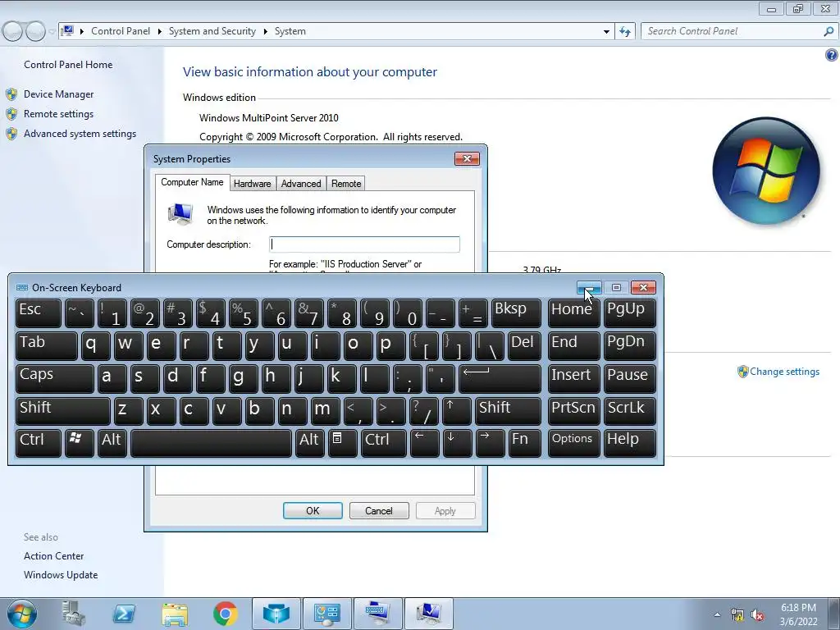The width and height of the screenshot is (840, 630).
Task: Tap the Windows logo key
Action: (x=80, y=444)
